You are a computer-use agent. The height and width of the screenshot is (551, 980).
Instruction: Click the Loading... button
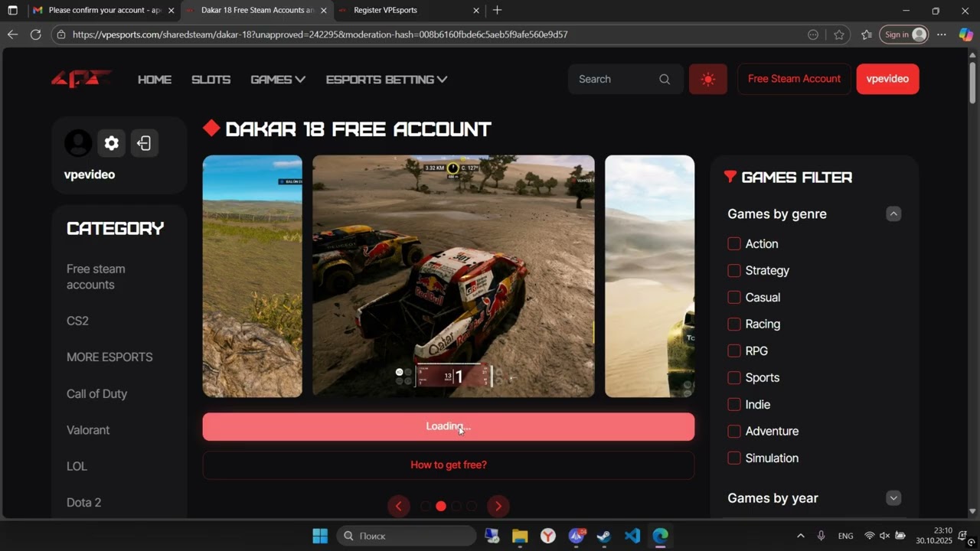coord(449,427)
